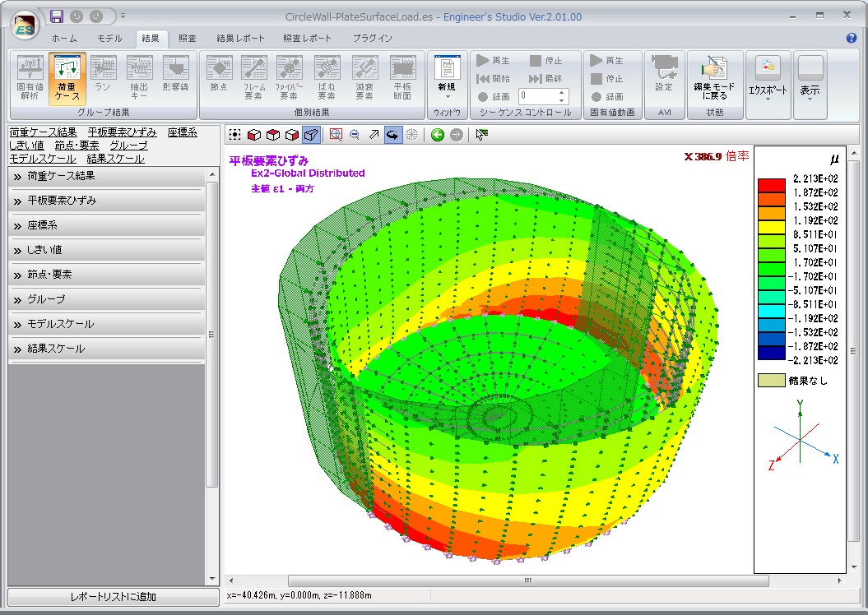868x615 pixels.
Task: Click the red maximum color legend swatch
Action: (x=772, y=185)
